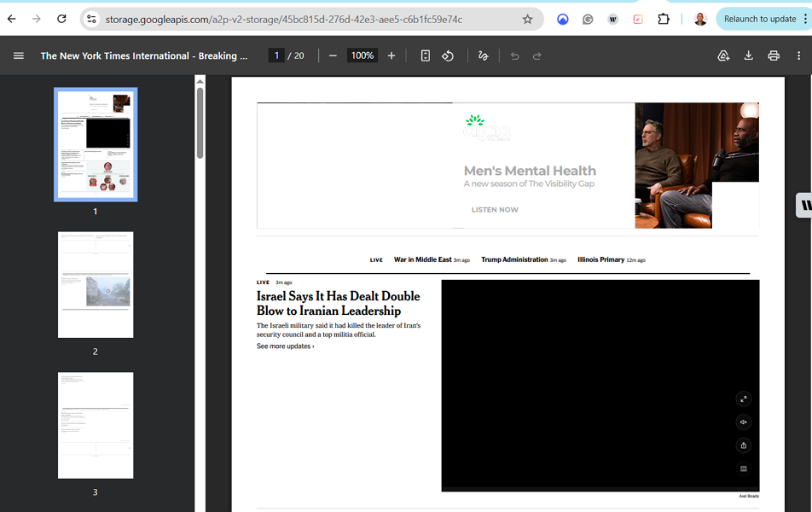Click the fit to page icon
This screenshot has height=512, width=812.
[x=425, y=56]
